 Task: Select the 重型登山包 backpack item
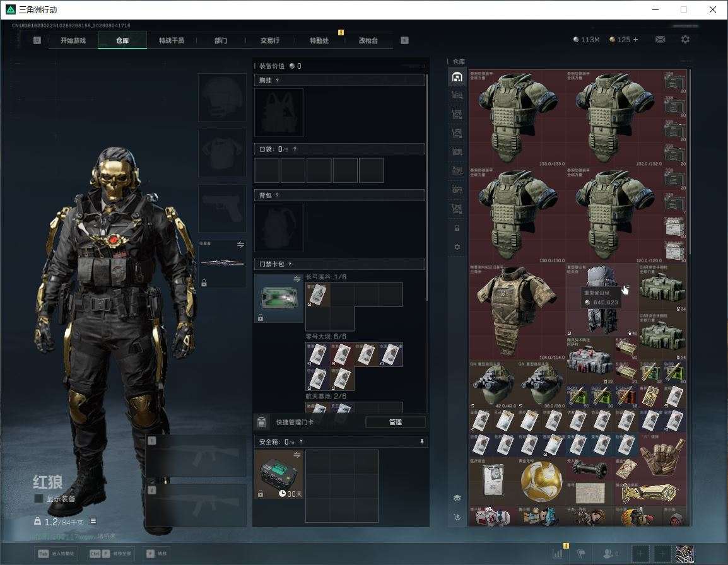pyautogui.click(x=602, y=300)
